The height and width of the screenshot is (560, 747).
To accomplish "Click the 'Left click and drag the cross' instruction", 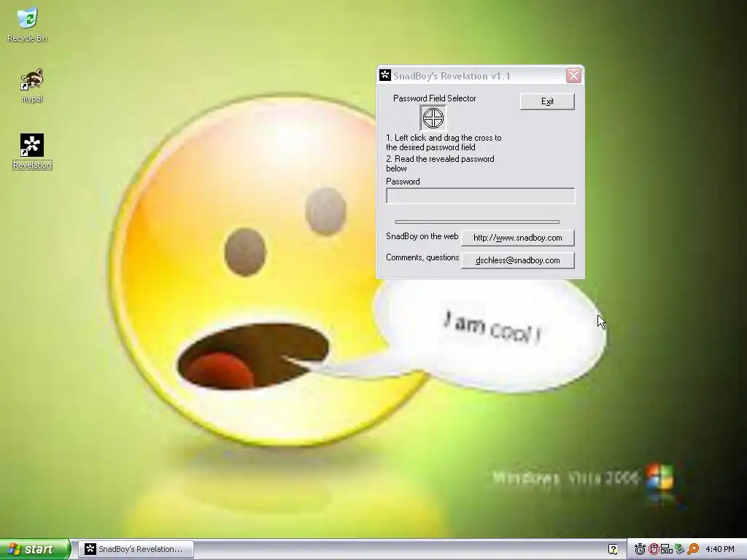I will [x=444, y=142].
